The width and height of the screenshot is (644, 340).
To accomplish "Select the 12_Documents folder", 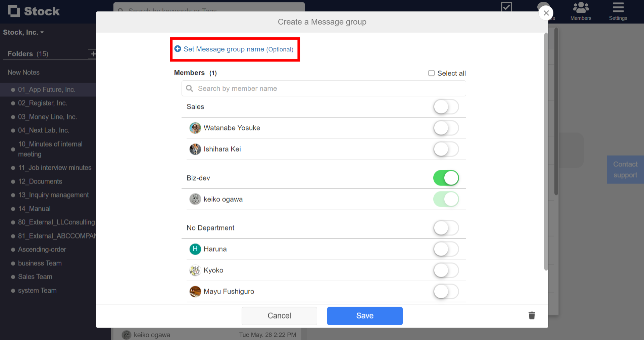I will tap(40, 181).
